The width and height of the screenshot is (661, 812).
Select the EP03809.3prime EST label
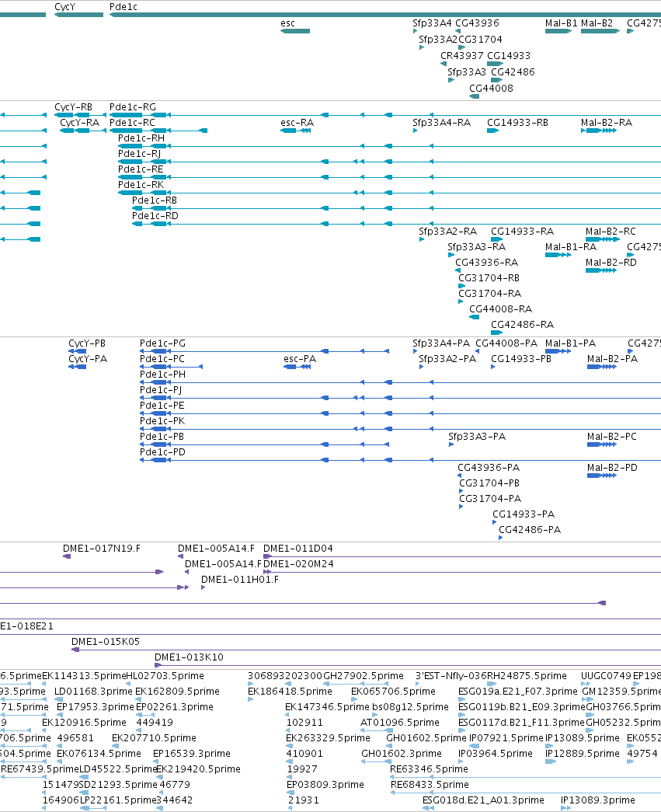coord(325,785)
